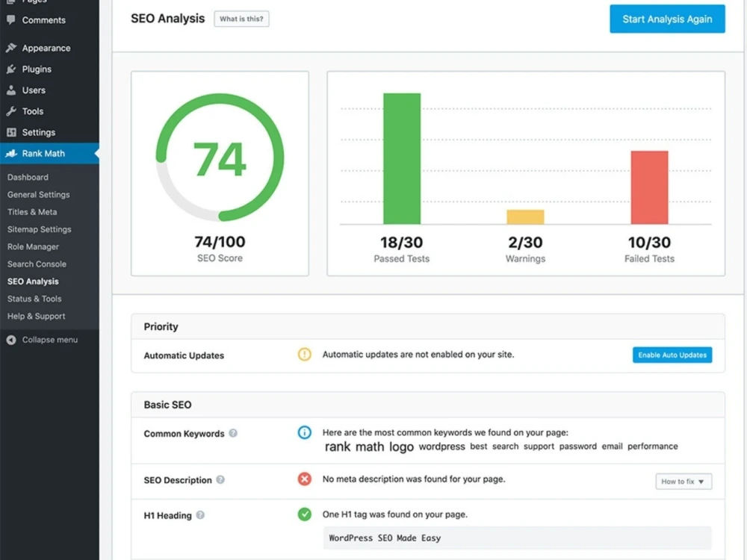The height and width of the screenshot is (560, 747).
Task: Click the green check icon for H1 Heading
Action: 305,514
